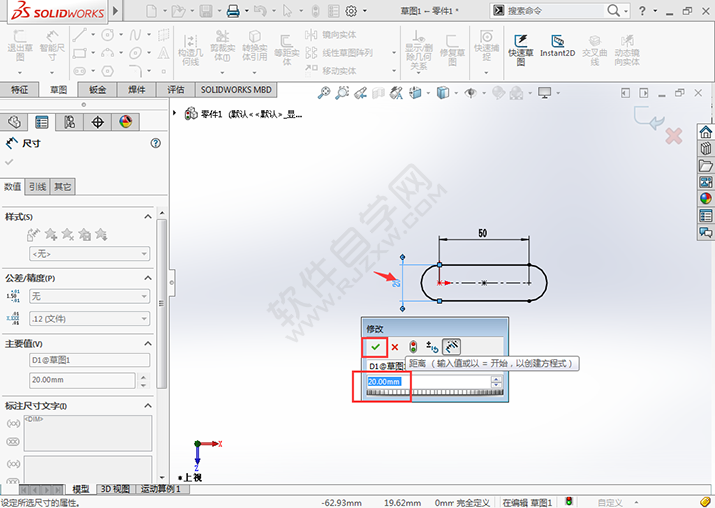Click the 20.00mm value field in Modify dialog
Image resolution: width=715 pixels, height=508 pixels.
[428, 382]
